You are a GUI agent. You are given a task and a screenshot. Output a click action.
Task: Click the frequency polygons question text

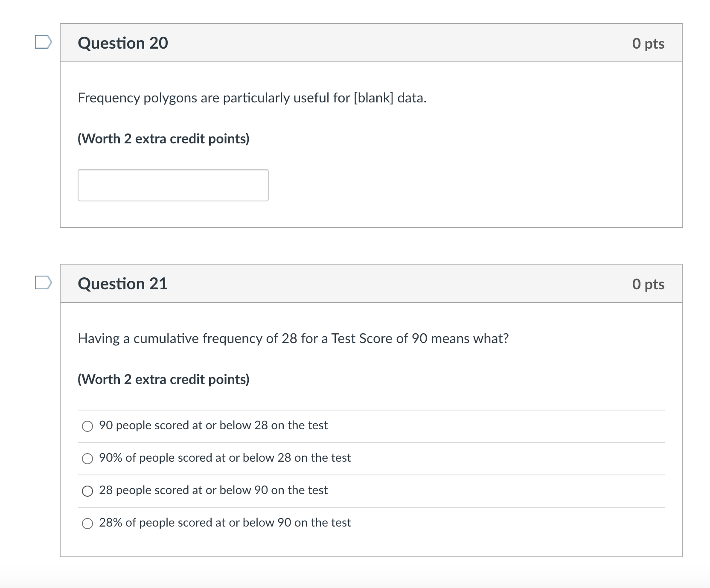[252, 97]
